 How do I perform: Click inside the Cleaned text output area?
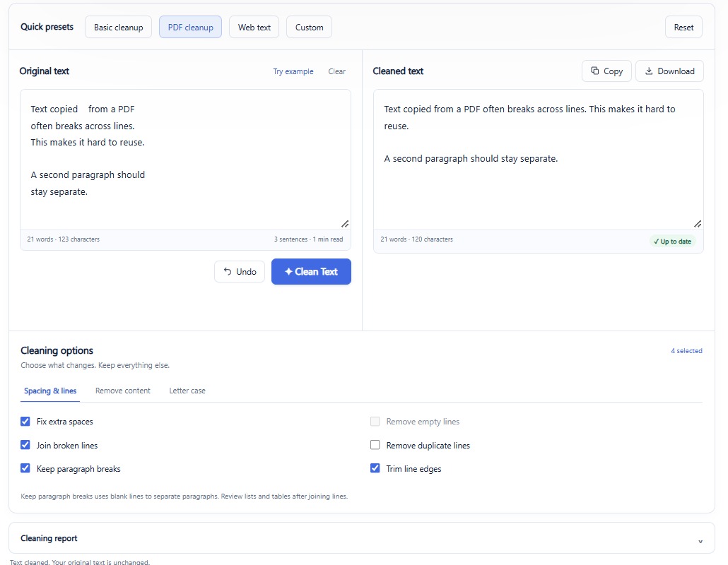coord(538,159)
